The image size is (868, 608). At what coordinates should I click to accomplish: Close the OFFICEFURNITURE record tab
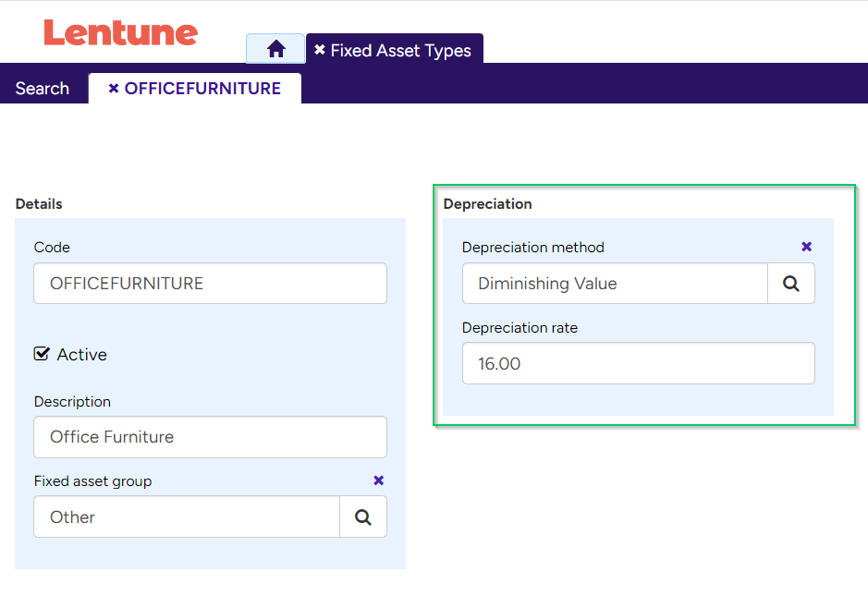click(114, 89)
